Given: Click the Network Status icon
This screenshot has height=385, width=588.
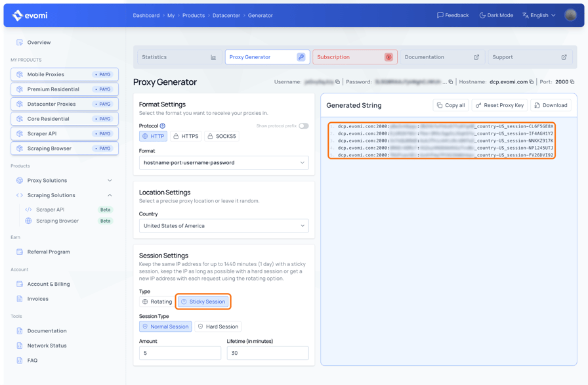Looking at the screenshot, I should (x=20, y=346).
